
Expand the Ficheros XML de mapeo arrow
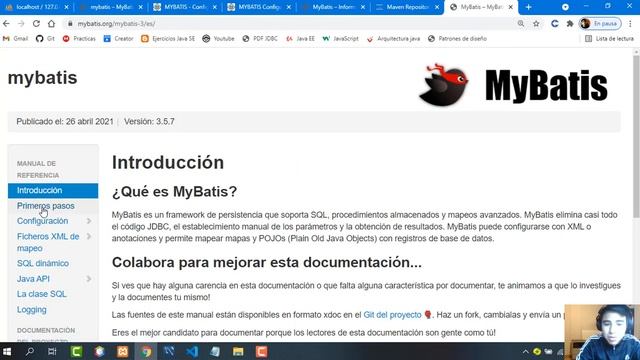tap(89, 236)
